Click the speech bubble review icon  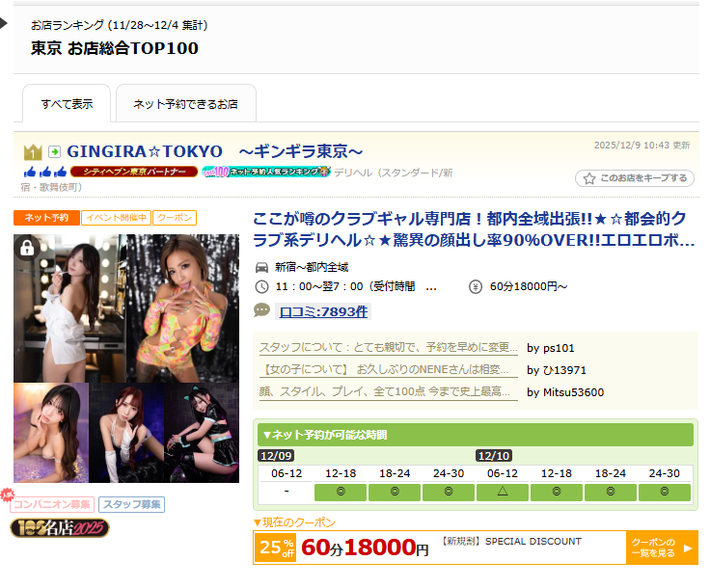(x=261, y=310)
